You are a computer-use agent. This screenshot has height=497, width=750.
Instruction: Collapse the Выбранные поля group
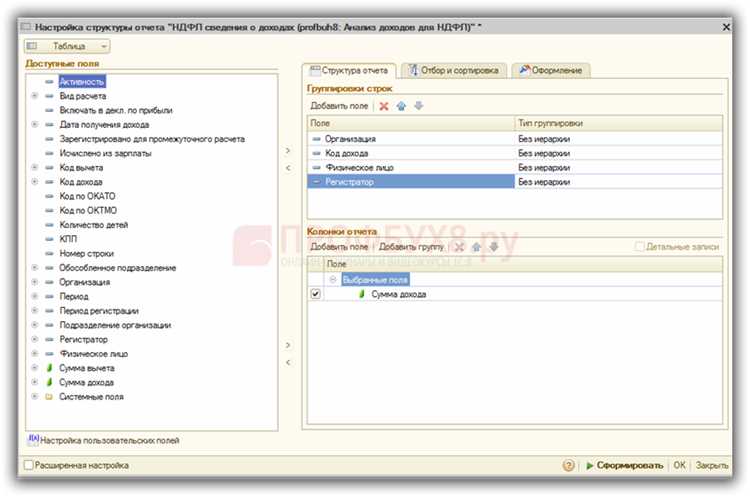coord(333,279)
